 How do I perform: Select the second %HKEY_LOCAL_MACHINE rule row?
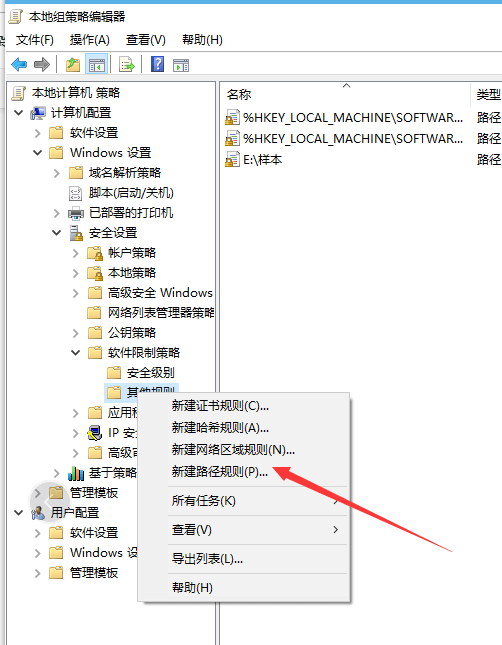pos(353,139)
